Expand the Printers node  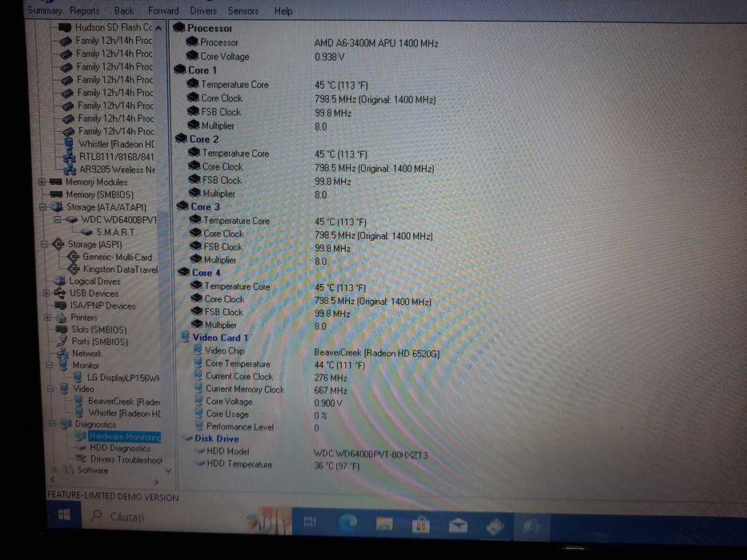pyautogui.click(x=47, y=317)
